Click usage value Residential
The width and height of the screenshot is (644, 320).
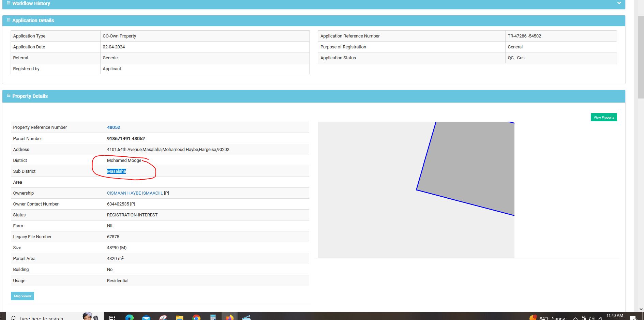[x=118, y=280]
